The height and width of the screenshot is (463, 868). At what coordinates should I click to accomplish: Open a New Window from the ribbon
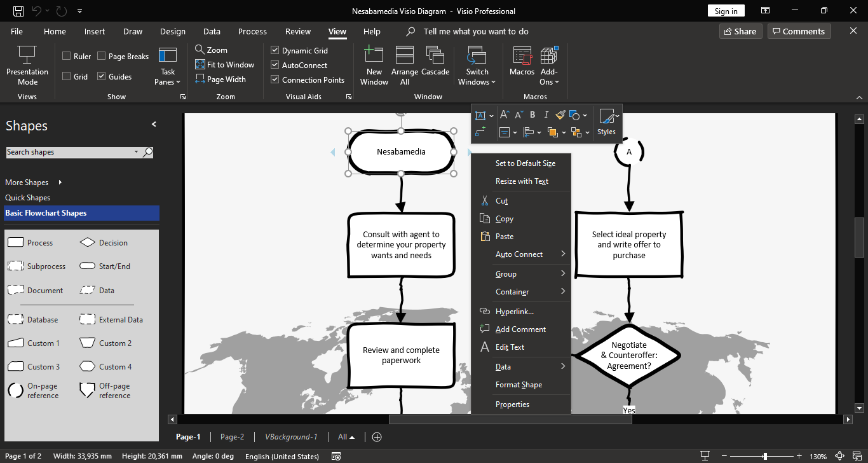374,55
